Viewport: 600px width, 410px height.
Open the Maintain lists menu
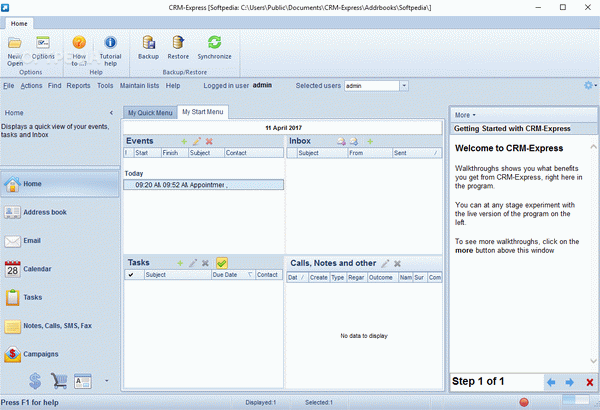tap(139, 86)
